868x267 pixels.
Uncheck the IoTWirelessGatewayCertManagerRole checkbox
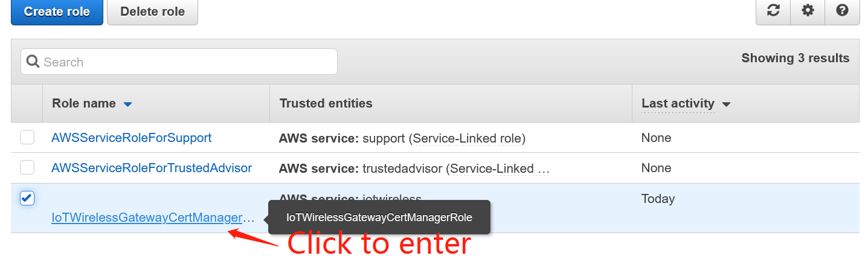(x=27, y=198)
